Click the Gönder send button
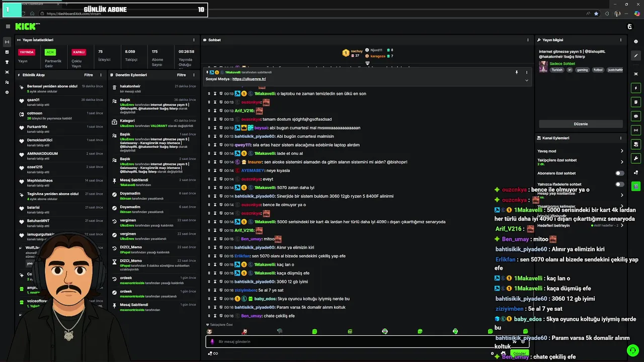Image resolution: width=644 pixels, height=362 pixels. click(x=519, y=353)
